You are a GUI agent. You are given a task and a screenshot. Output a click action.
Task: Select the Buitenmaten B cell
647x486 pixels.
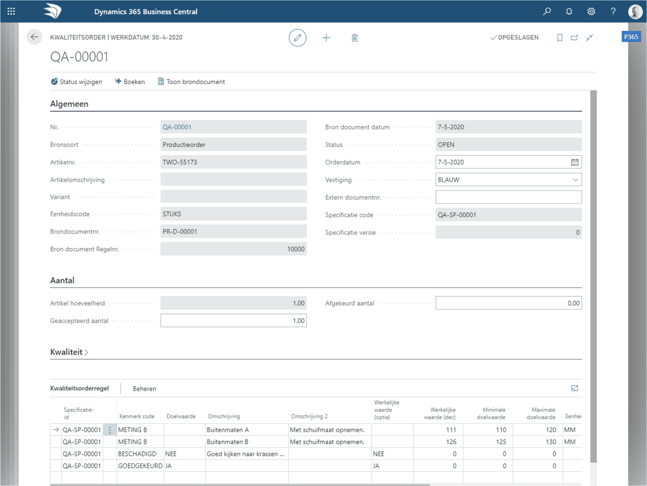[x=247, y=442]
